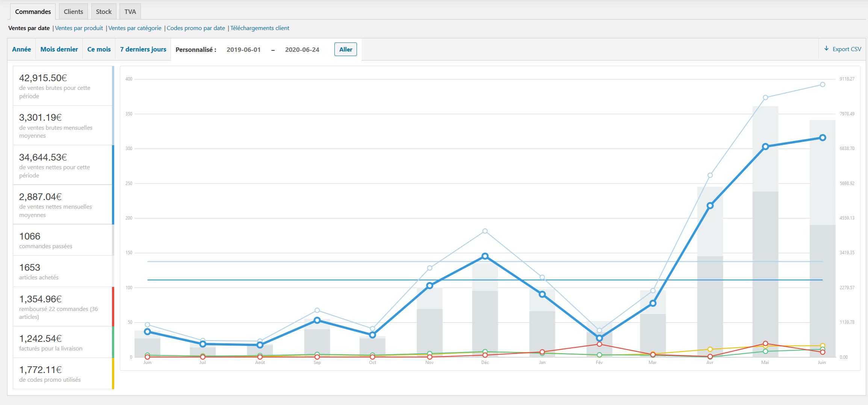868x405 pixels.
Task: Open Ventes par produit report
Action: pos(79,28)
